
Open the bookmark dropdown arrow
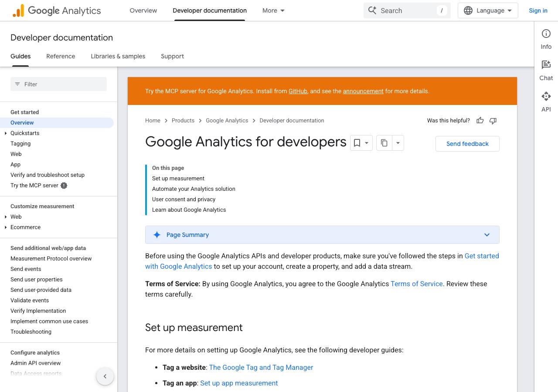pyautogui.click(x=367, y=143)
